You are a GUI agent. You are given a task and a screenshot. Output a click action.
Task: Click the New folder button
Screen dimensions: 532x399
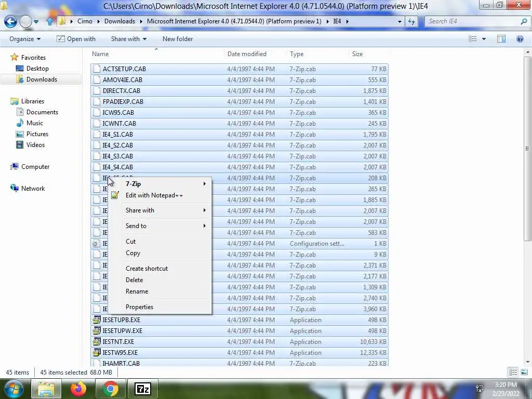click(x=178, y=39)
